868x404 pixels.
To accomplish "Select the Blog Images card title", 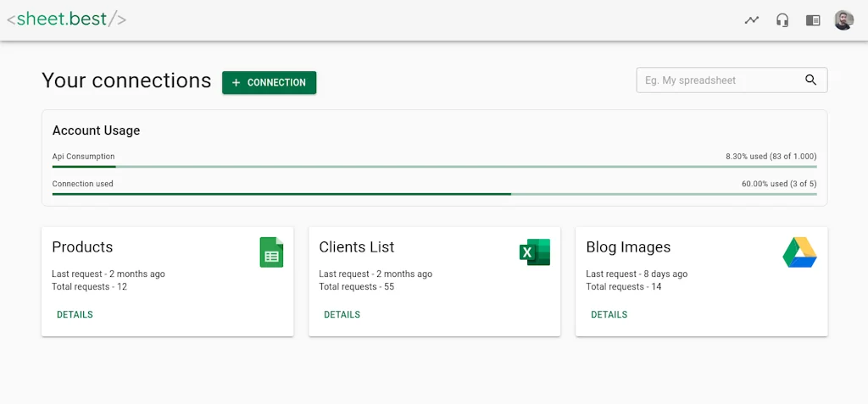I will click(628, 247).
